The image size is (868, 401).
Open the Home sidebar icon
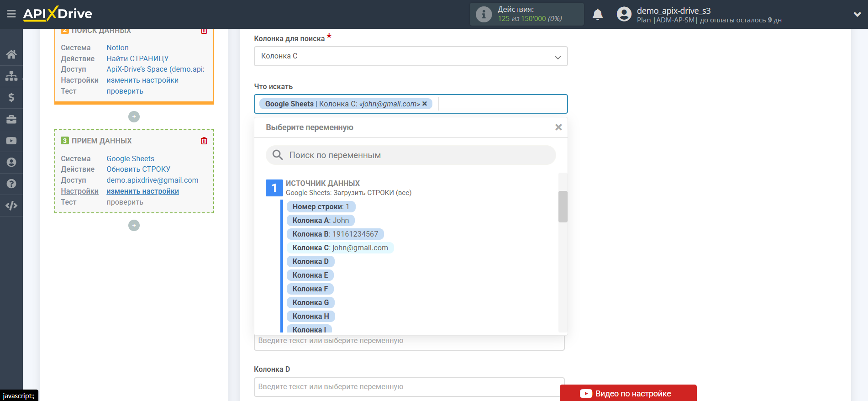[x=11, y=54]
